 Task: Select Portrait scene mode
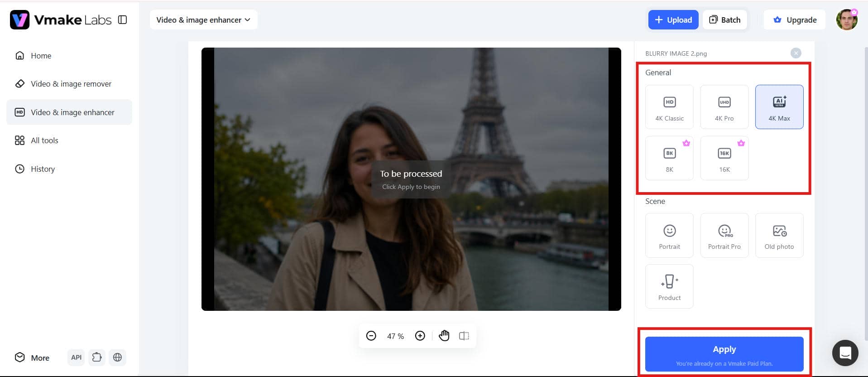click(669, 235)
